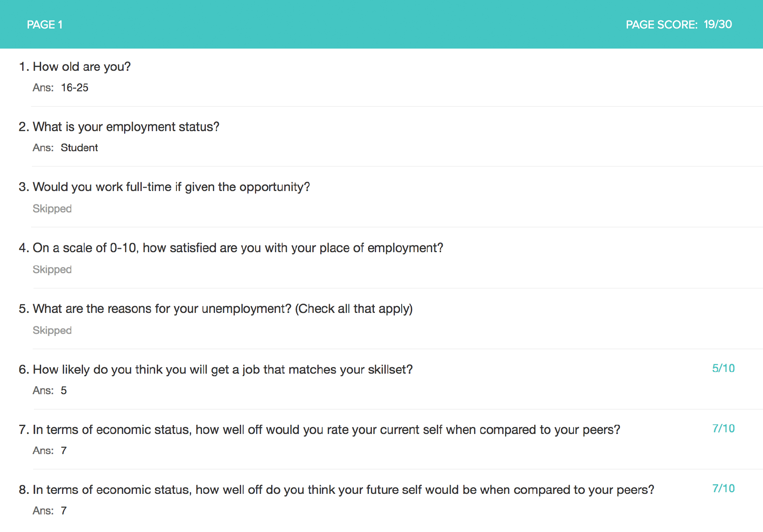Click "Skipped" under the satisfaction question
763x532 pixels.
click(52, 269)
